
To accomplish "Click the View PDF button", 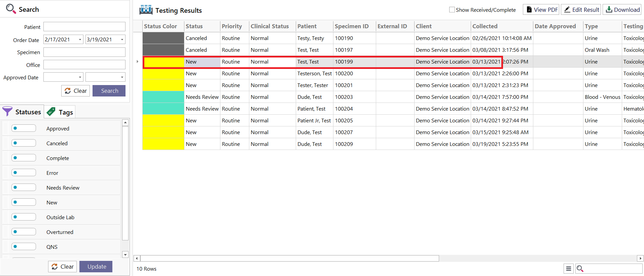I will 541,10.
